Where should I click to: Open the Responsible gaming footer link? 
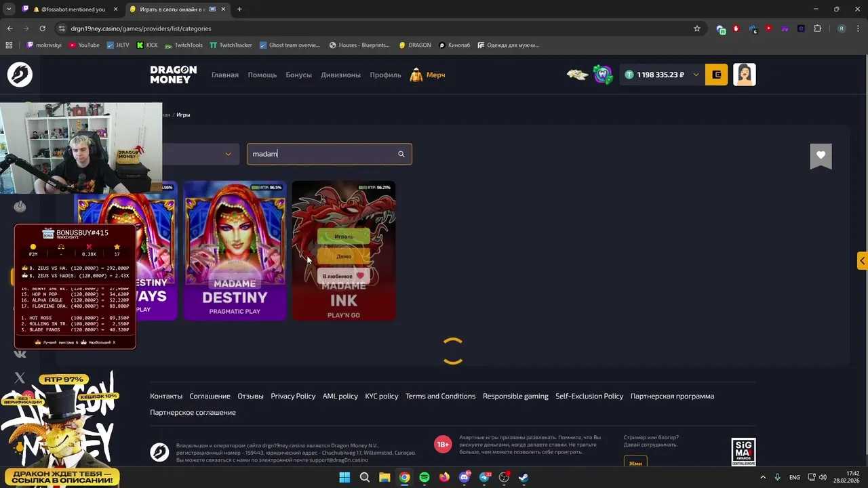tap(515, 396)
